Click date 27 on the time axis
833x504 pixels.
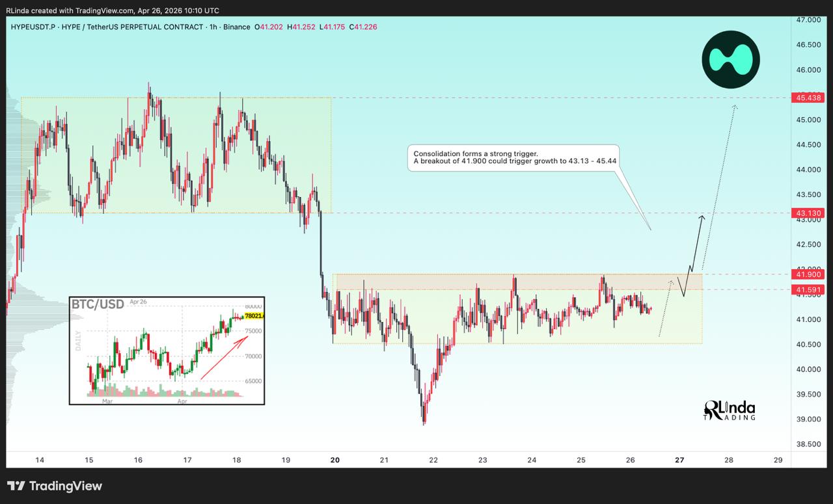coord(679,460)
